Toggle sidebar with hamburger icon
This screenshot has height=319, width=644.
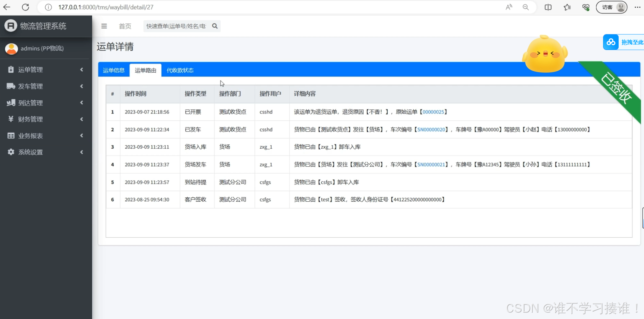pos(104,26)
